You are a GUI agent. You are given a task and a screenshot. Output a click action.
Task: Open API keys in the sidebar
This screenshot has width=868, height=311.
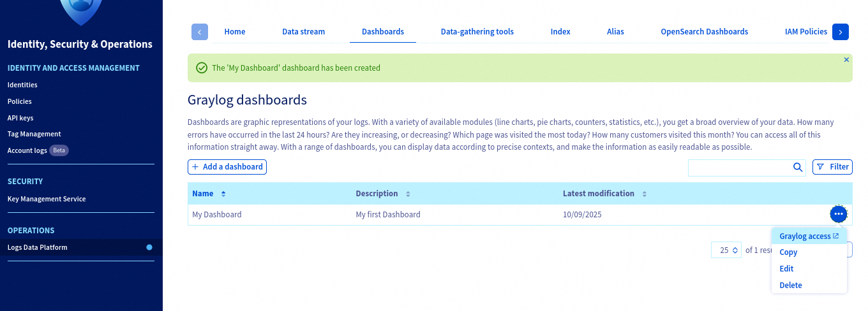tap(20, 118)
